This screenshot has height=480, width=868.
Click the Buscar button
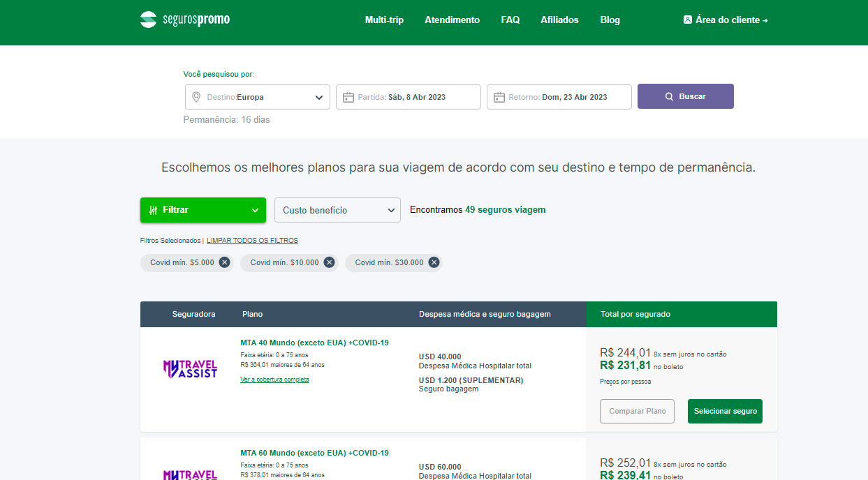click(x=686, y=96)
